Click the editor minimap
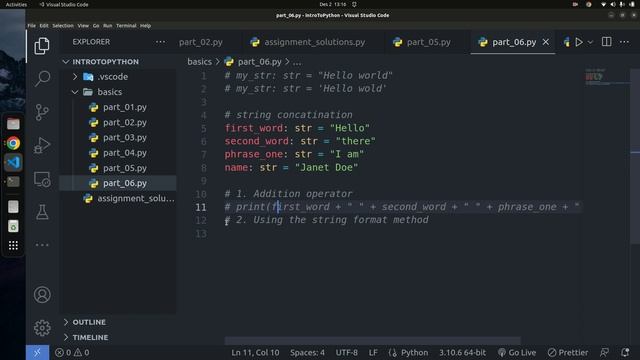Viewport: 640px width, 360px height. tap(606, 77)
